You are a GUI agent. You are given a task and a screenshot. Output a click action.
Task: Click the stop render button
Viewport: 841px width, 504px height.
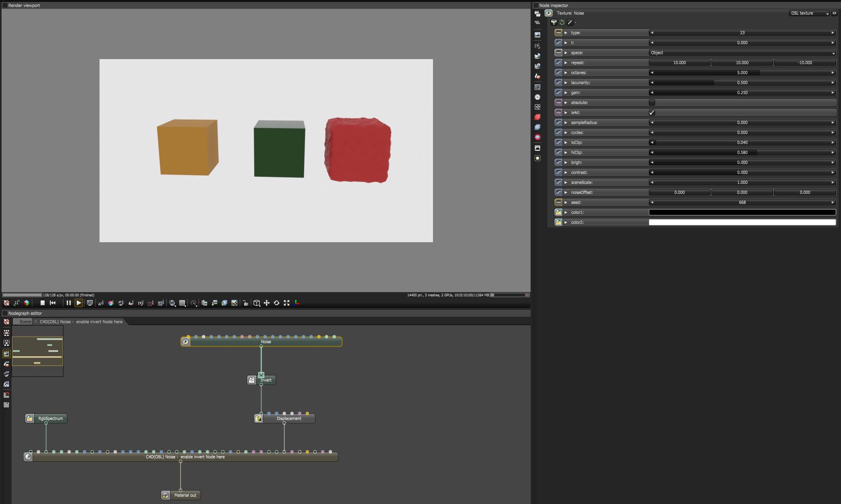[43, 303]
